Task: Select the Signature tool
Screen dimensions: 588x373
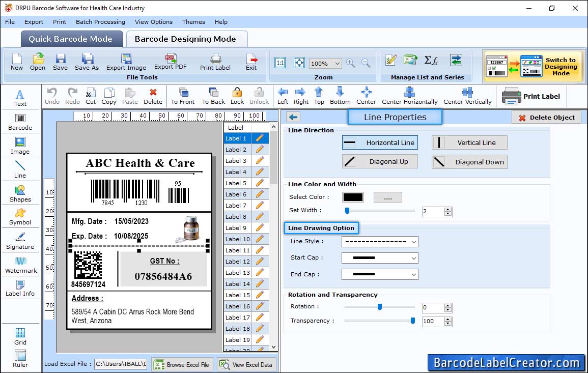Action: [x=20, y=241]
